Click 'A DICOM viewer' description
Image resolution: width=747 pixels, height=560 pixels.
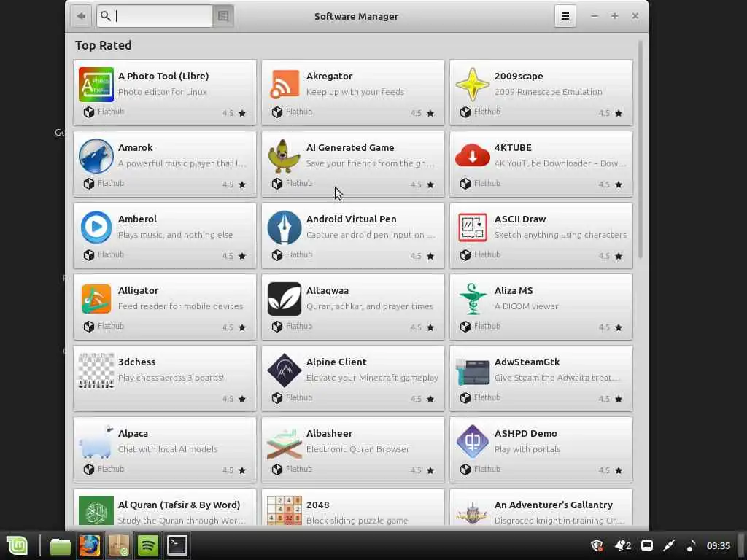click(526, 306)
